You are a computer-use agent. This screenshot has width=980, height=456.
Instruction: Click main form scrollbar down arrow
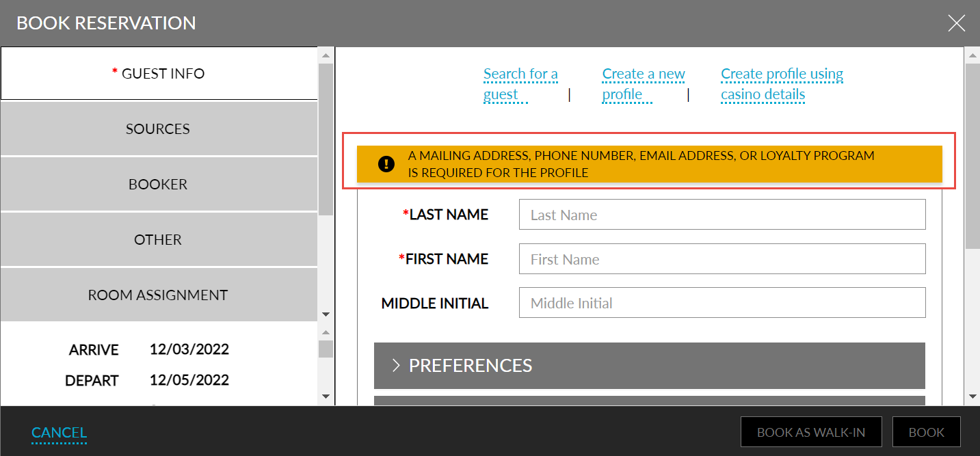coord(972,397)
